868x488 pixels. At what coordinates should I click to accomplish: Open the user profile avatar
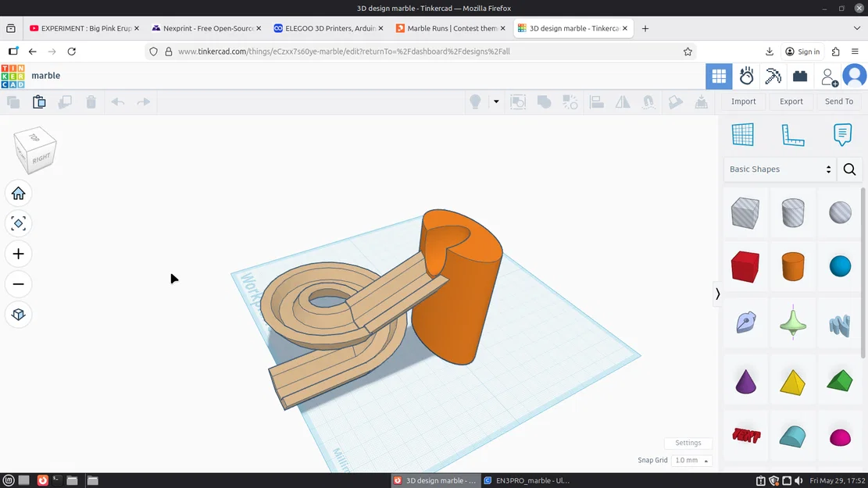pyautogui.click(x=854, y=77)
